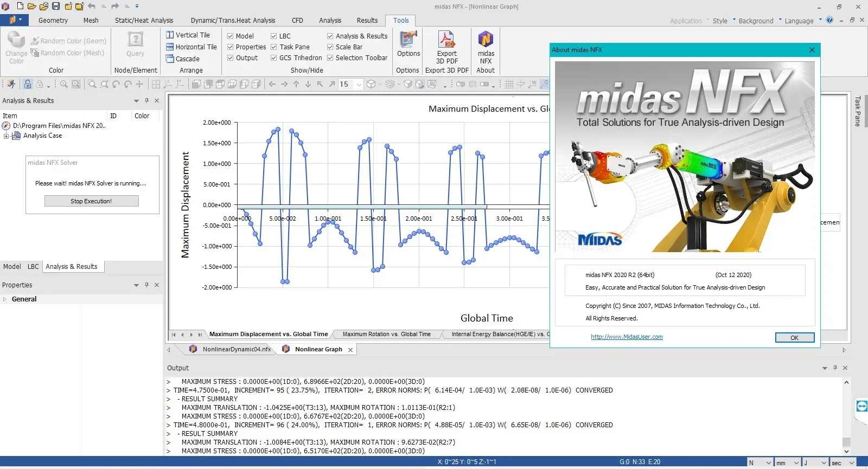
Task: Click Stop Execution! button
Action: (x=91, y=201)
